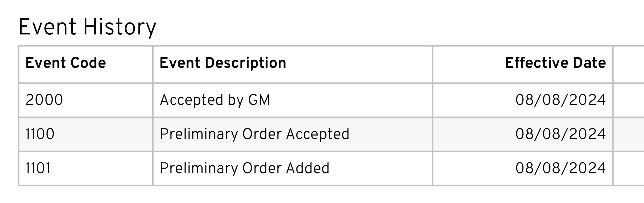Viewport: 644px width, 203px height.
Task: Click the Event Code column header
Action: tap(65, 63)
